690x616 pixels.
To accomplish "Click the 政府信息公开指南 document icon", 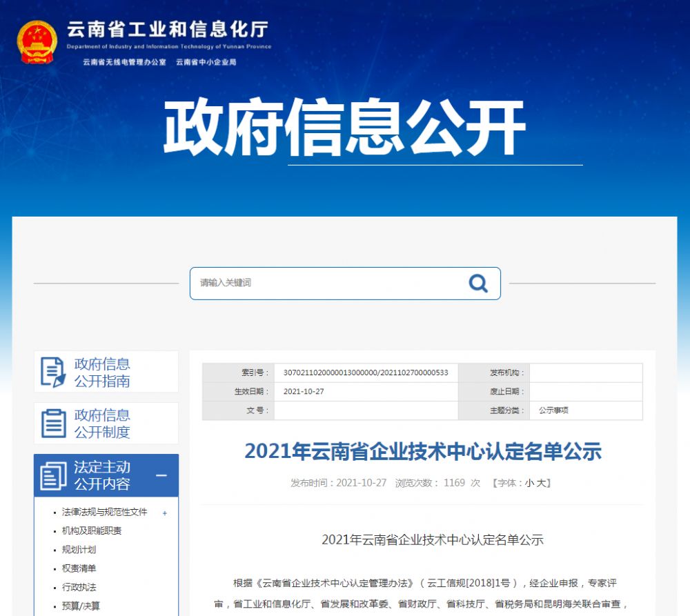I will click(53, 372).
